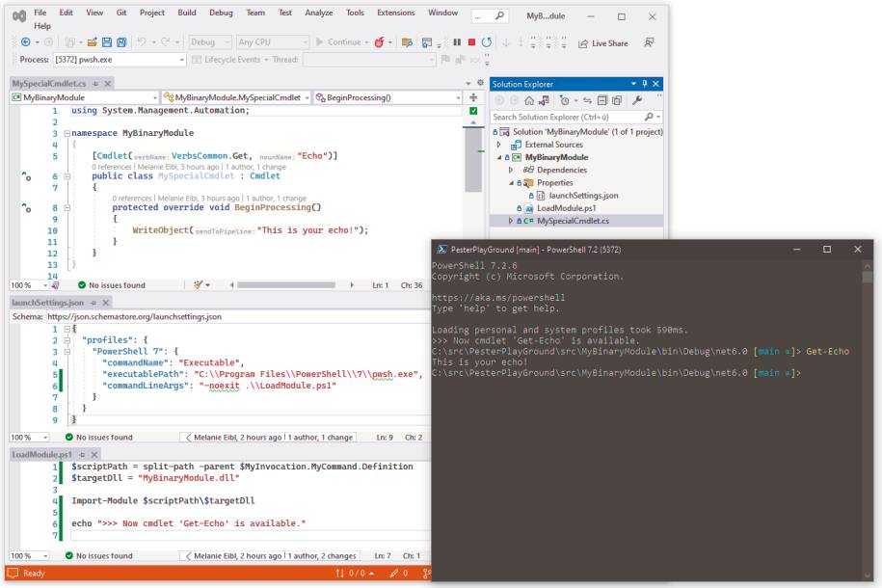
Task: Open the feedback icon beside Live Share
Action: [649, 42]
